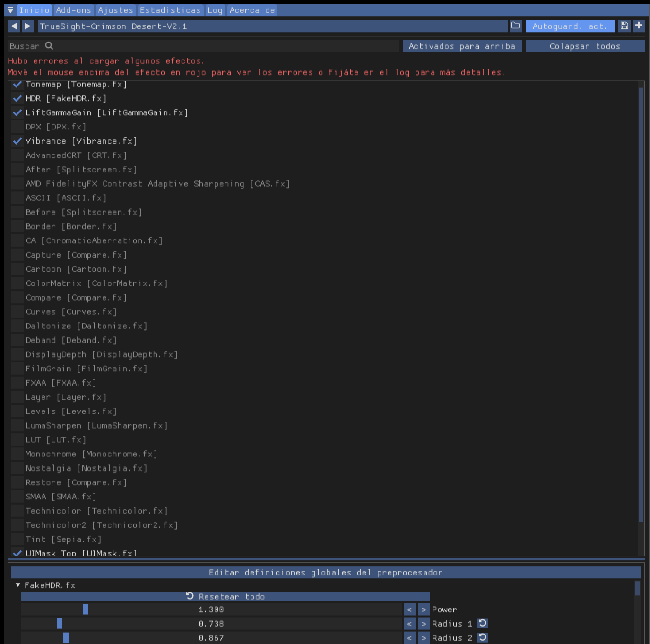650x644 pixels.
Task: Click the Colapsar todos button
Action: [585, 46]
